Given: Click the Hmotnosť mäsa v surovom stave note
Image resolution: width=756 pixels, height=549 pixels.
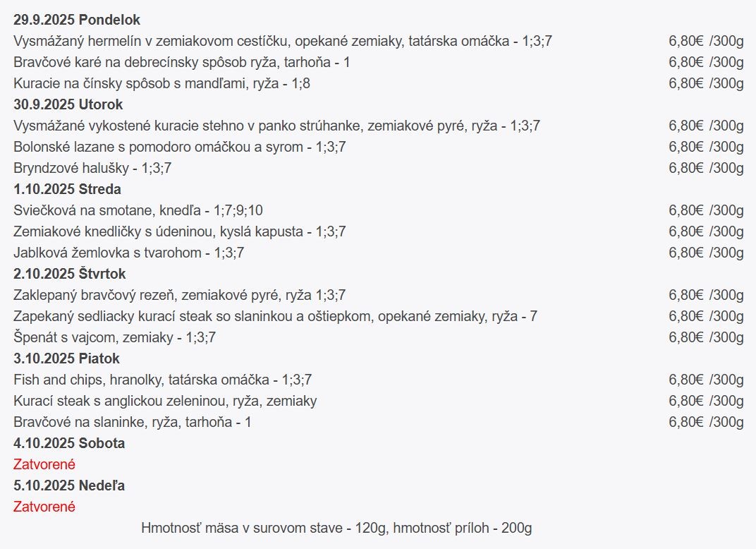Looking at the screenshot, I should 336,528.
